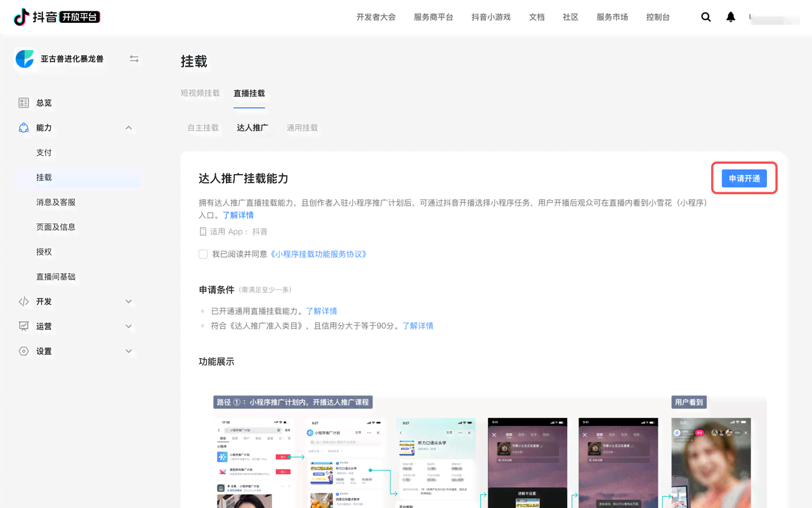Open 社区 in the top nav
The height and width of the screenshot is (508, 812).
pos(570,17)
